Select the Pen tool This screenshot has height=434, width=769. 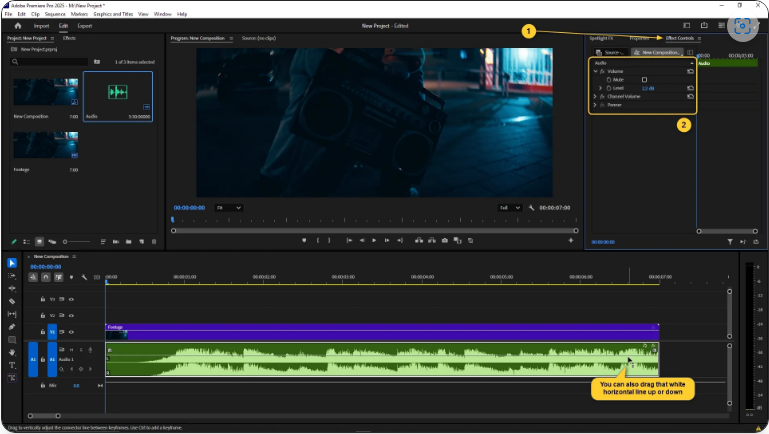12,327
